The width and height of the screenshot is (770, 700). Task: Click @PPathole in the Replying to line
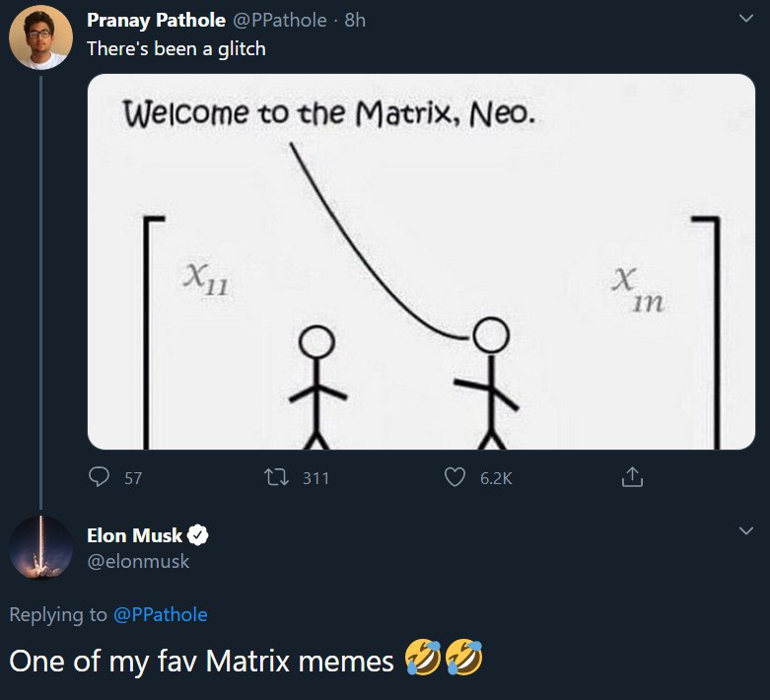click(161, 614)
